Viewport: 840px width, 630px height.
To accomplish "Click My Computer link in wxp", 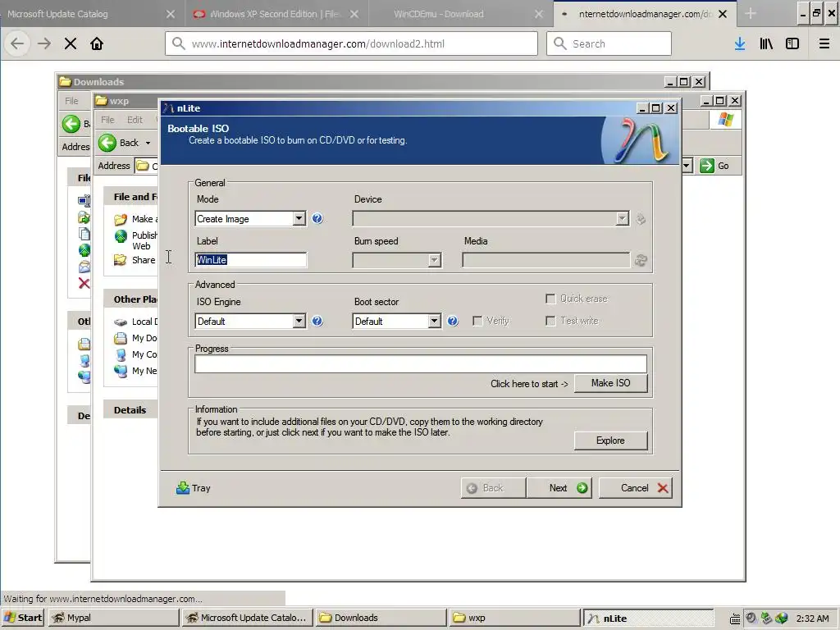I will [144, 354].
